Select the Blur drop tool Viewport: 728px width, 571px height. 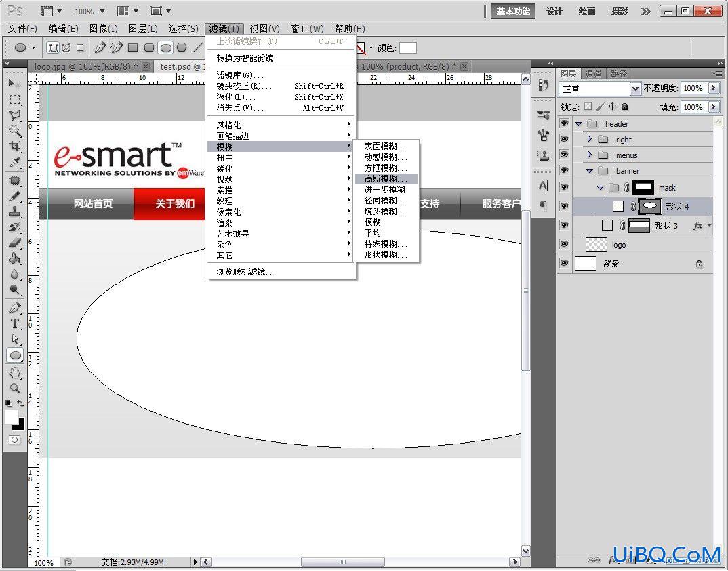pos(15,275)
